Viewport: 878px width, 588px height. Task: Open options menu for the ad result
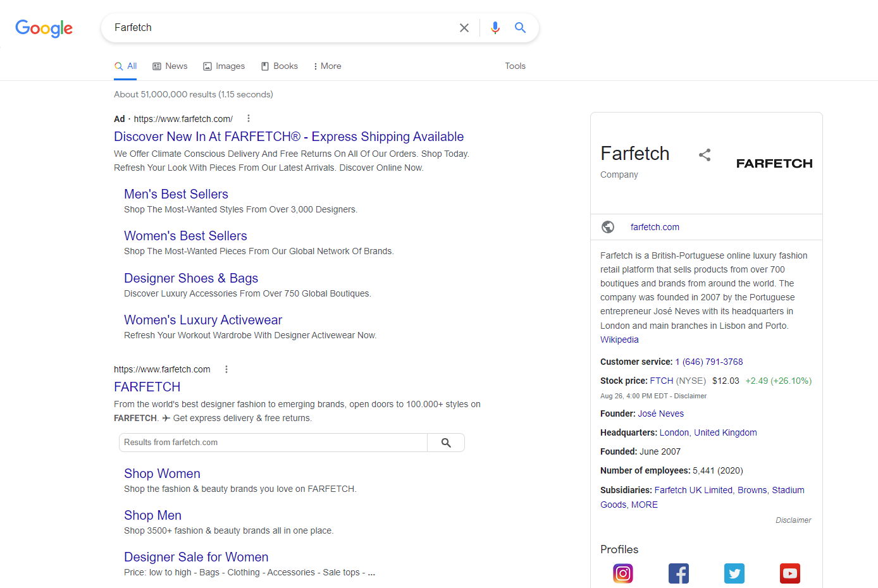(x=249, y=118)
